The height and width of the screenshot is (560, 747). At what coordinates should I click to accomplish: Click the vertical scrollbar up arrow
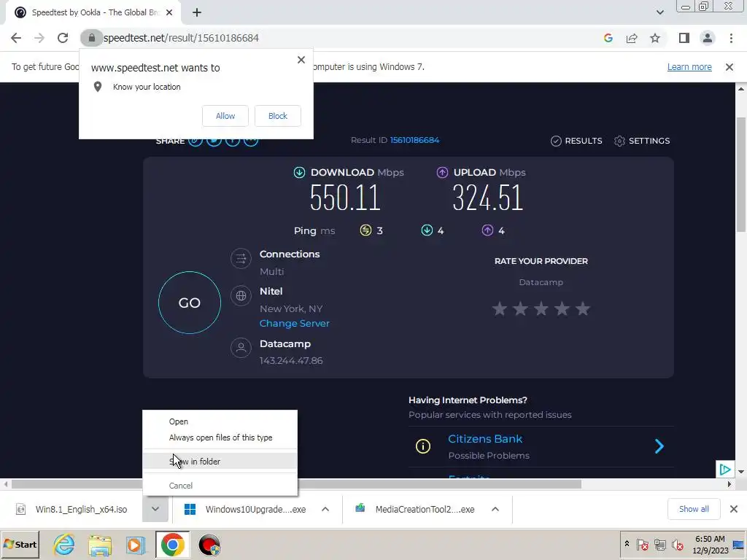pos(741,88)
